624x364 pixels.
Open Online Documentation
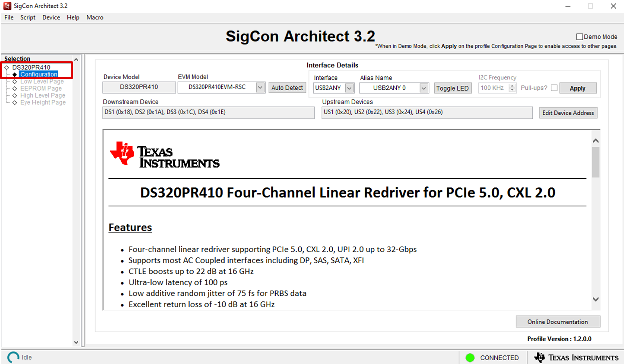pos(557,322)
